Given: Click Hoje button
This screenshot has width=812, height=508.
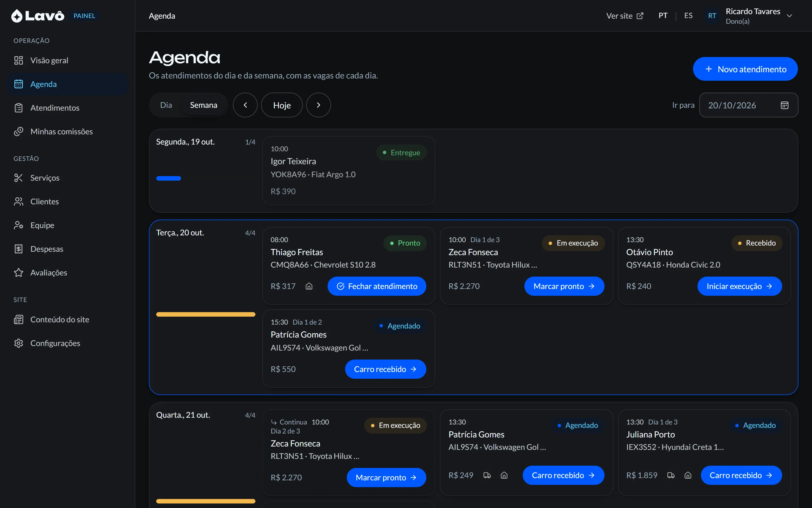Looking at the screenshot, I should tap(282, 105).
